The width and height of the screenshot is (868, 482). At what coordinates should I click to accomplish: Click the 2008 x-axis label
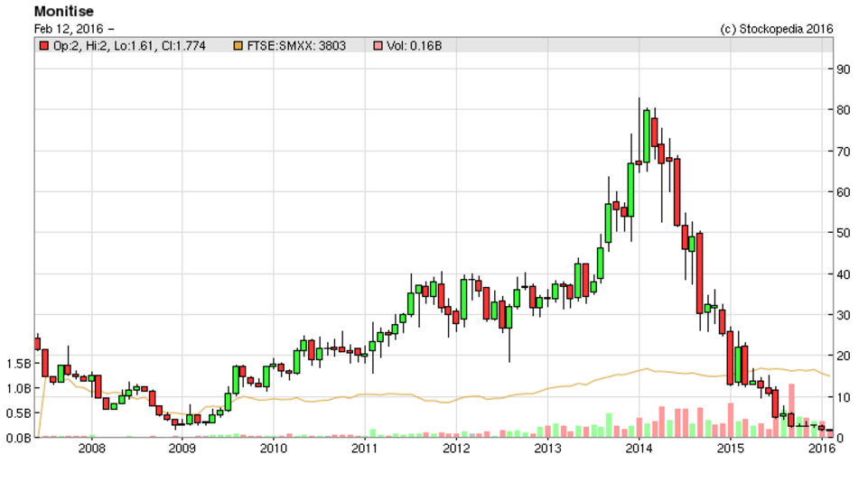pyautogui.click(x=91, y=448)
